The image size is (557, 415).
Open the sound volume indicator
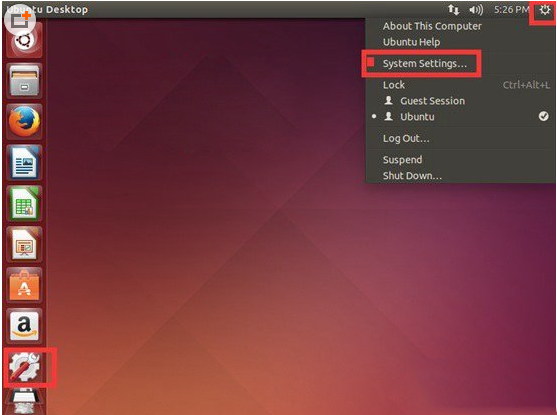point(476,10)
